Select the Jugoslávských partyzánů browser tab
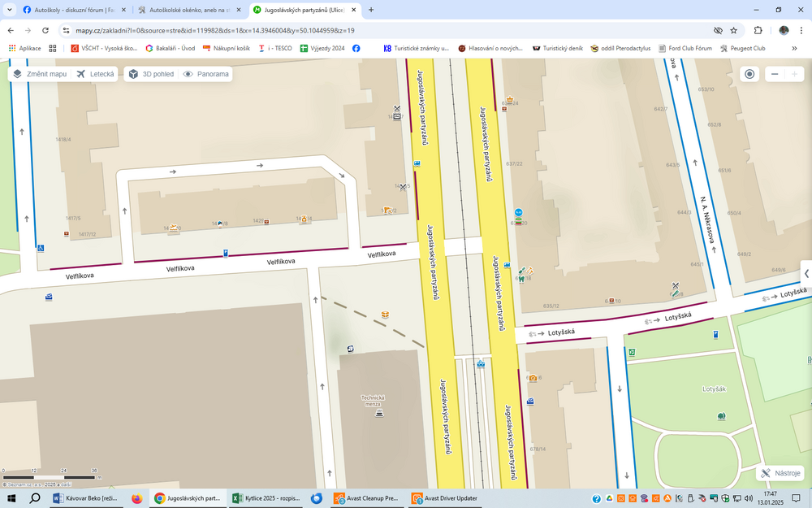Screen dimensions: 812x508 (304, 10)
